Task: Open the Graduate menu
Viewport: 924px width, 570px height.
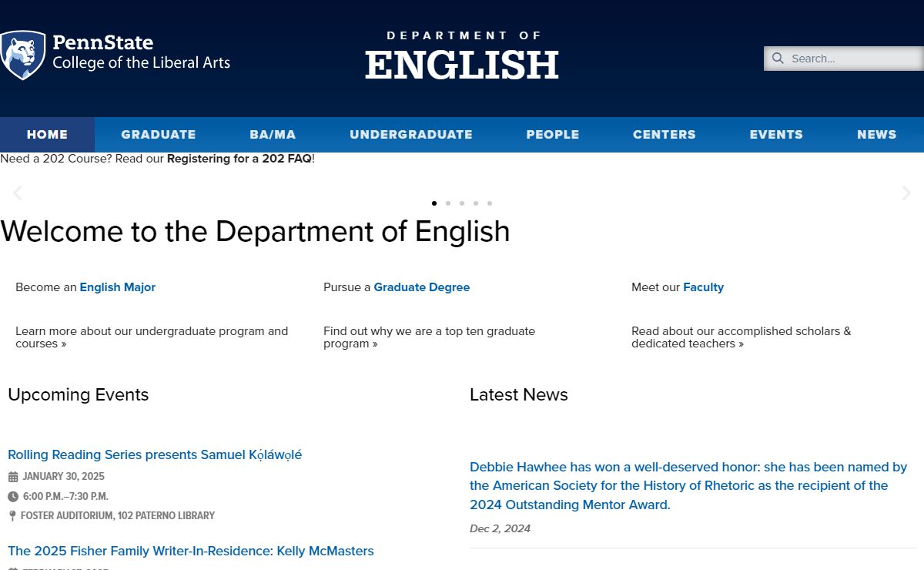Action: coord(159,135)
